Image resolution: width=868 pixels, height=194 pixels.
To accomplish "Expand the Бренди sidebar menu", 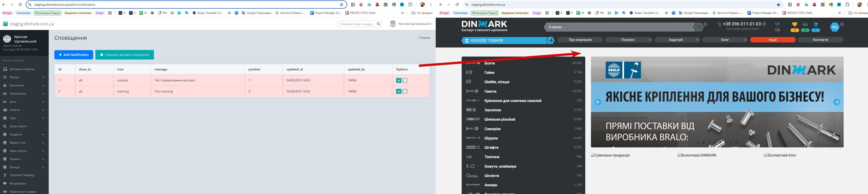I will click(24, 167).
